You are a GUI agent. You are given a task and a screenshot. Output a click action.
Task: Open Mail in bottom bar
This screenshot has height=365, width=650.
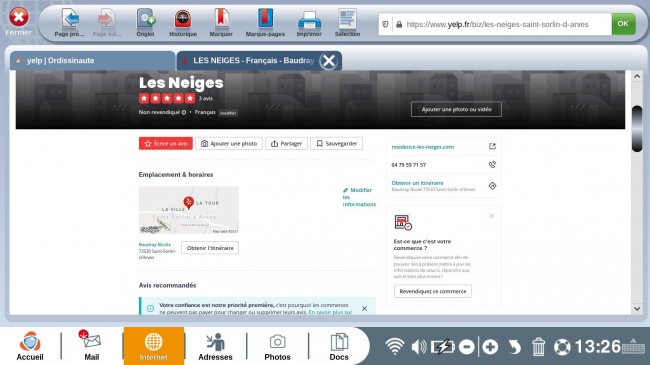(92, 346)
